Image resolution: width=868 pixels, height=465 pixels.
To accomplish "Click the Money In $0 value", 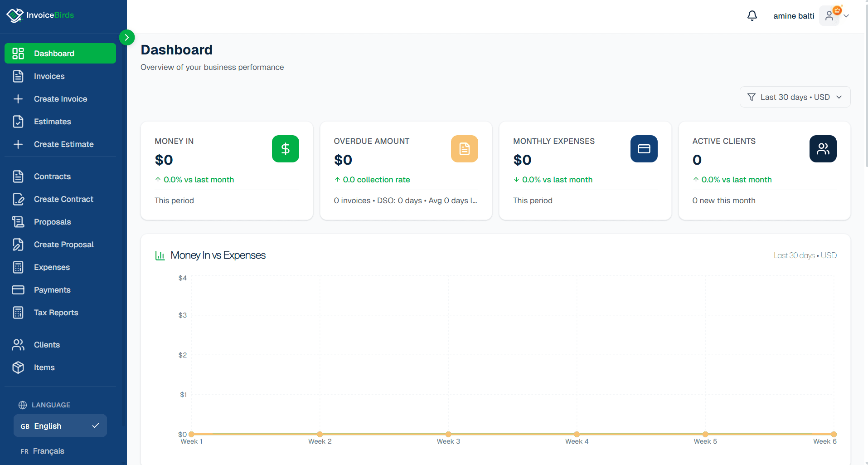I will coord(164,160).
